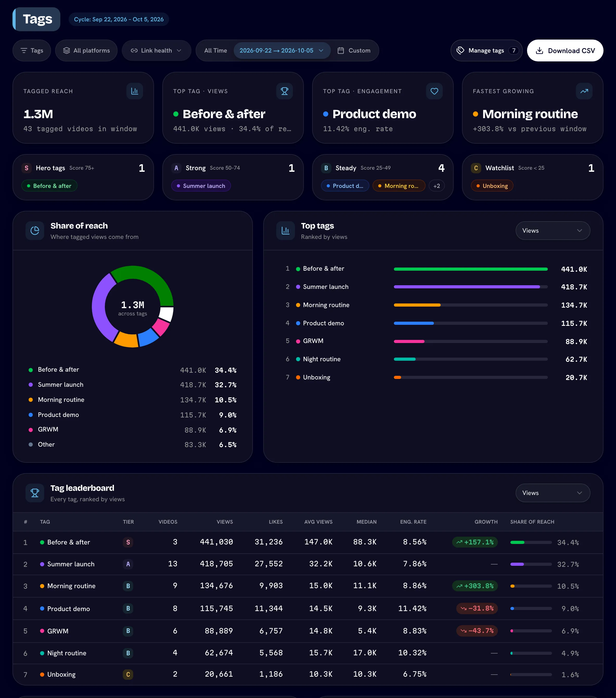Click the link icon in Link health filter
Screen dimensions: 616x698
134,50
